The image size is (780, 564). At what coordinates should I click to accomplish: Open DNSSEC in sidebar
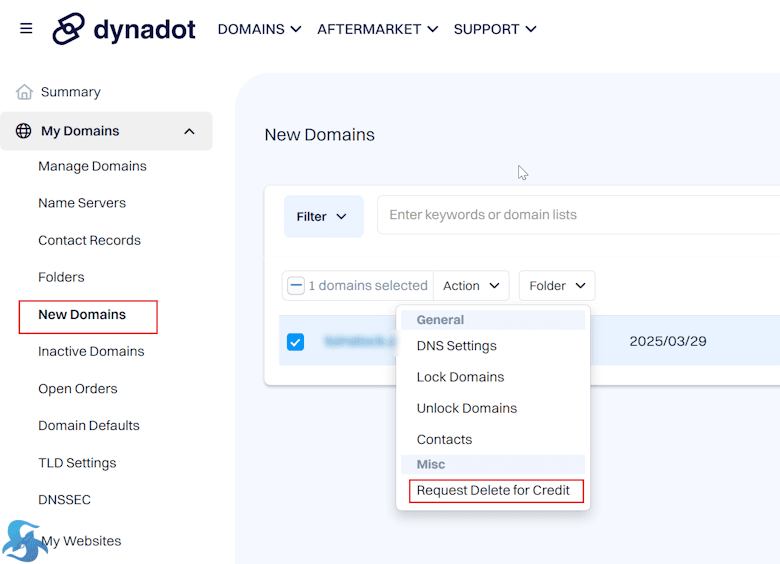coord(64,499)
